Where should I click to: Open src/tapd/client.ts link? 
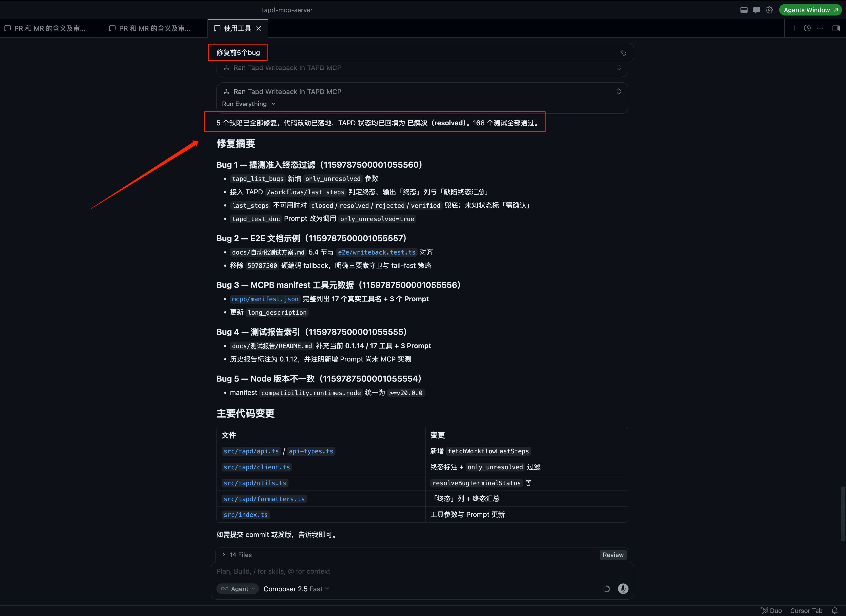pyautogui.click(x=257, y=467)
